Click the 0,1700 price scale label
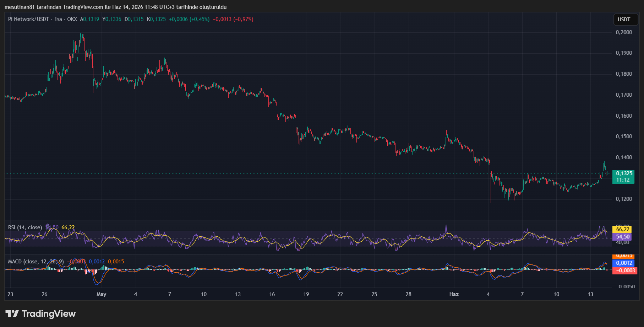 click(624, 95)
